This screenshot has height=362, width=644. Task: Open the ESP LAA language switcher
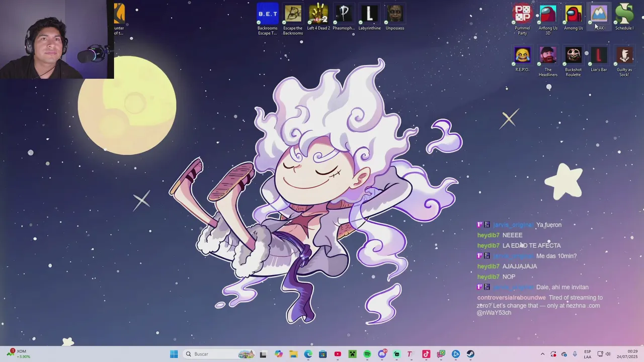click(x=588, y=354)
